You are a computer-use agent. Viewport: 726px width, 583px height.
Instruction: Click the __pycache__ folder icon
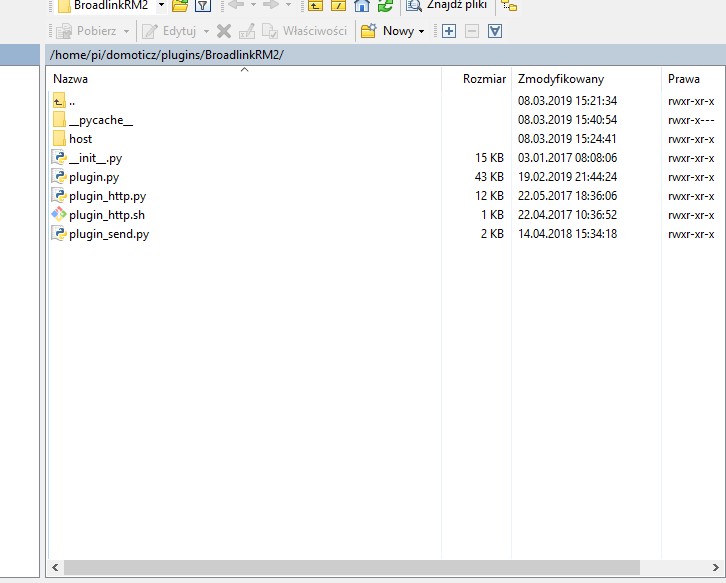click(x=59, y=119)
